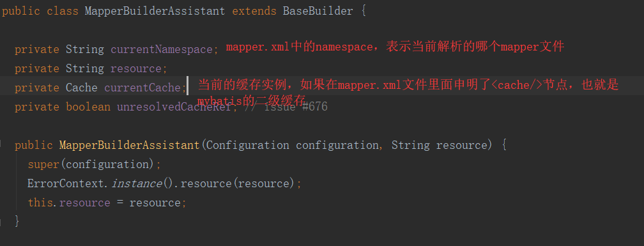Click the Cache type in field declaration
The width and height of the screenshot is (644, 246).
pos(82,88)
